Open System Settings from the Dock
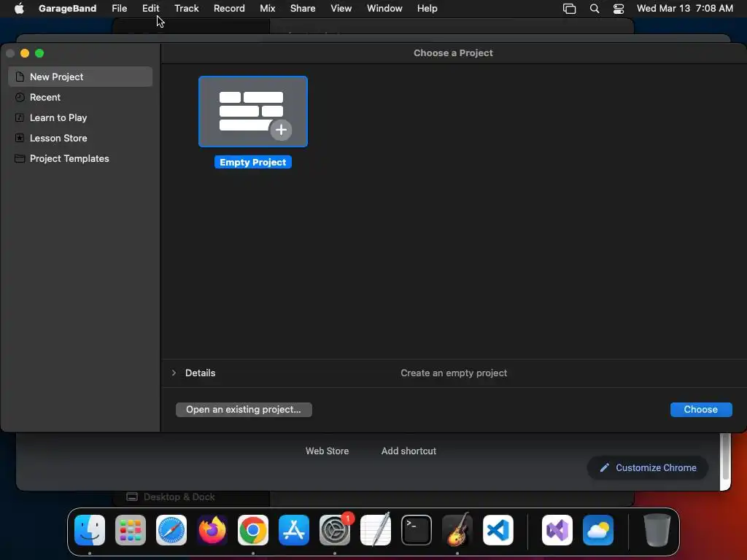747x560 pixels. pos(335,530)
